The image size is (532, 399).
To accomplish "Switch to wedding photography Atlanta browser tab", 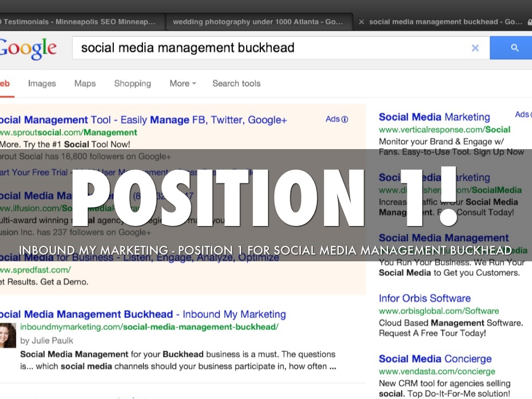I will tap(257, 22).
